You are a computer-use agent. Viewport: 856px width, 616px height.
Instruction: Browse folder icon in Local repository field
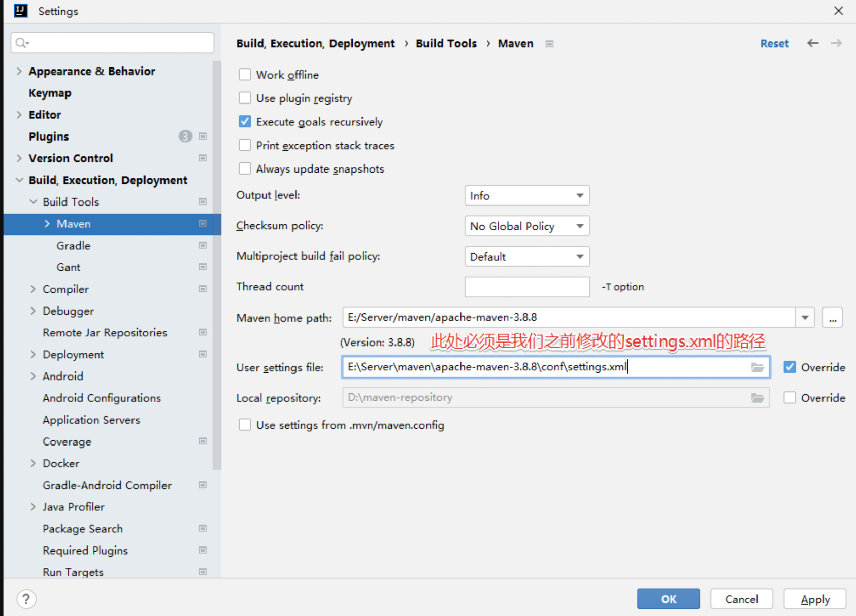[x=758, y=398]
